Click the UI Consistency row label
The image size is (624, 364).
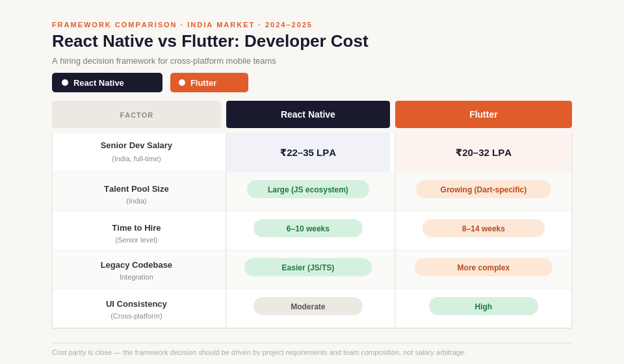point(136,304)
